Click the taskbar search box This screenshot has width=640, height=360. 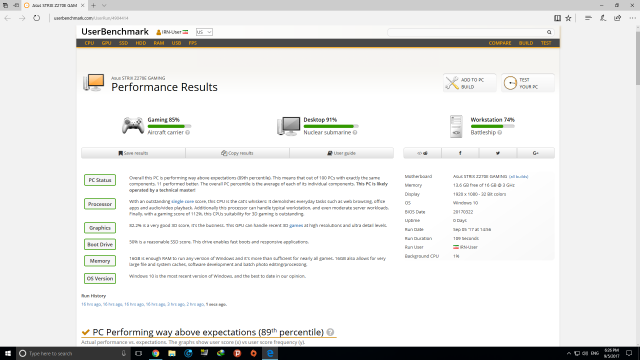point(73,353)
